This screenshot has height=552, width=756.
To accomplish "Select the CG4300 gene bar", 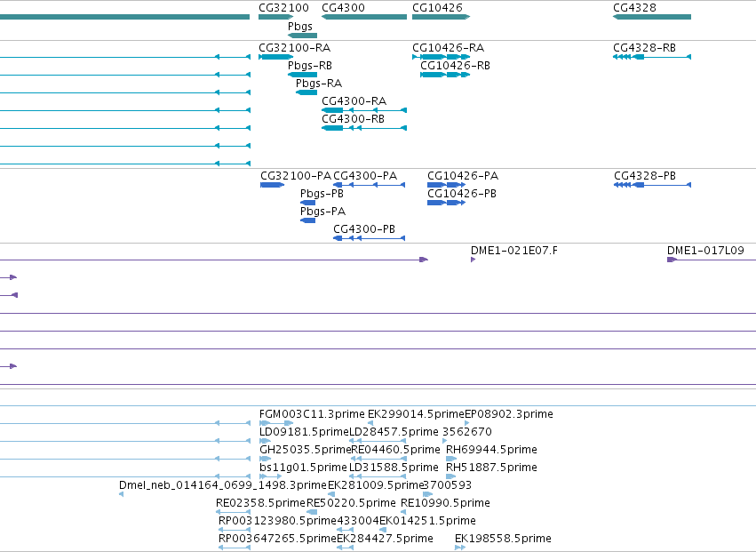I will point(364,17).
